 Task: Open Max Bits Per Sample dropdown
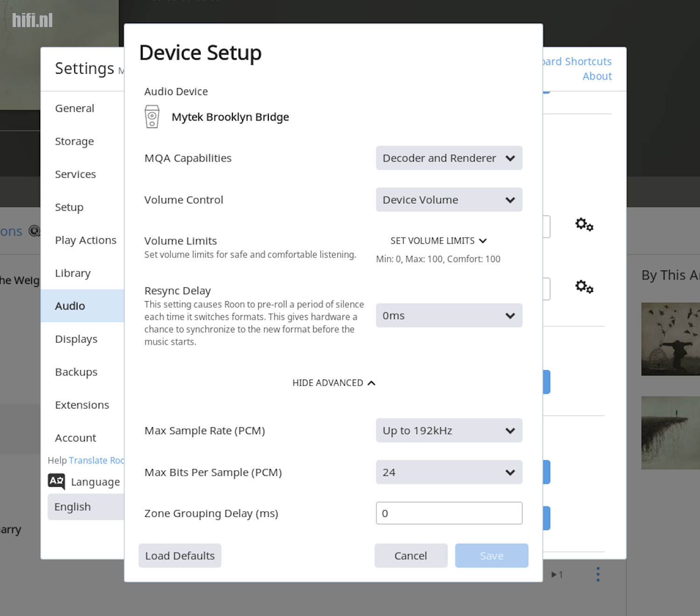pyautogui.click(x=449, y=472)
